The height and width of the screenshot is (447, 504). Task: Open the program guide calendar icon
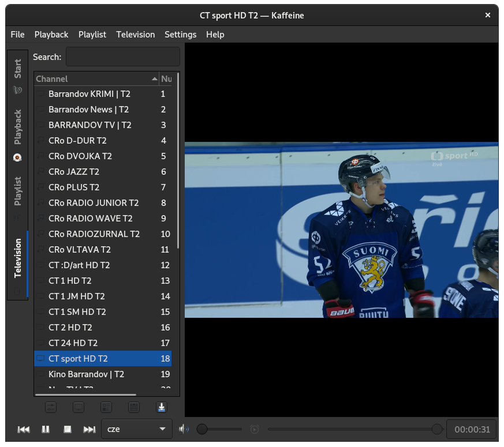(x=134, y=407)
